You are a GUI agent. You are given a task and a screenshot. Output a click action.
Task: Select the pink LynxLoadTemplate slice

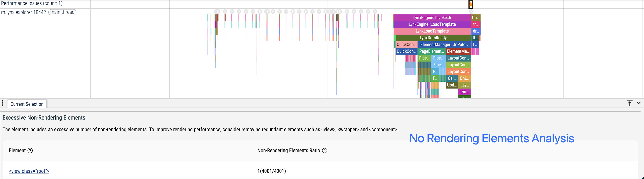tap(432, 31)
